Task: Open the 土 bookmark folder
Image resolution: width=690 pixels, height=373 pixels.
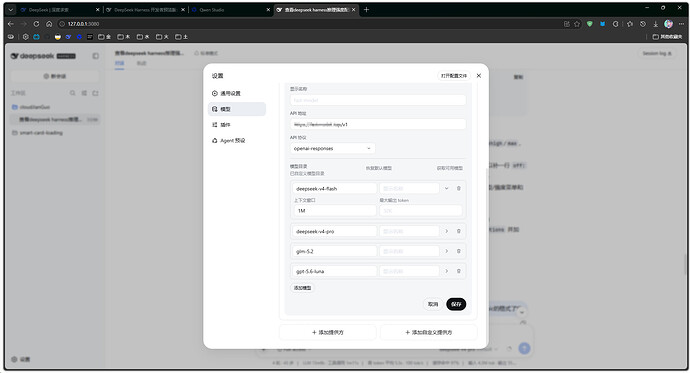Action: pos(182,37)
